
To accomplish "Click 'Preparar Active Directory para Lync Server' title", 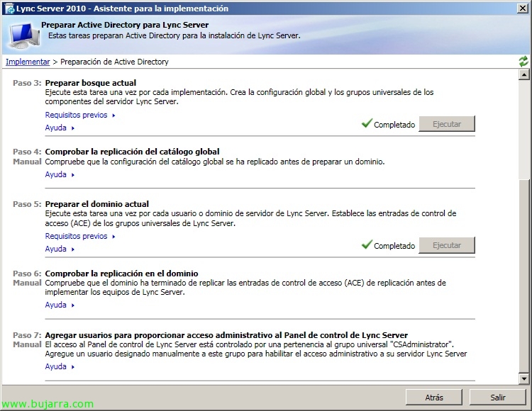I will (125, 25).
